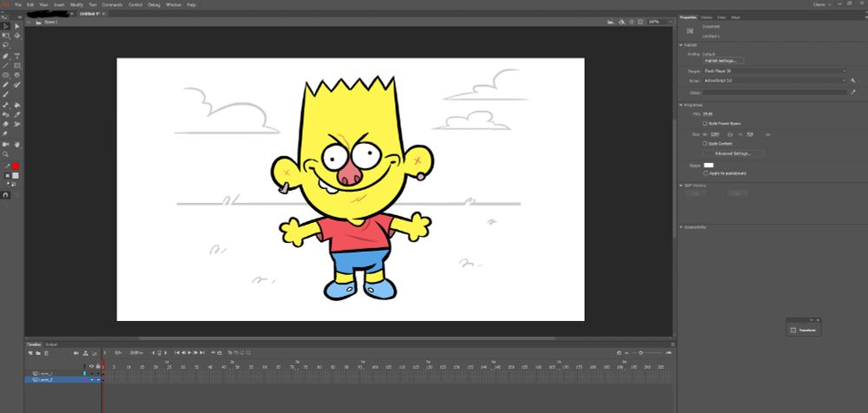Delete the selected layer with the trash icon

coord(46,352)
